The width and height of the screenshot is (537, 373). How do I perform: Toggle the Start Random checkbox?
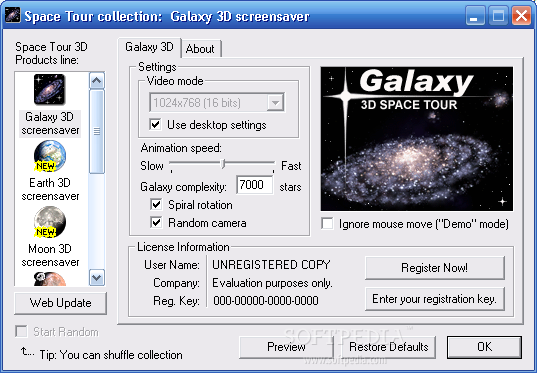coord(21,332)
